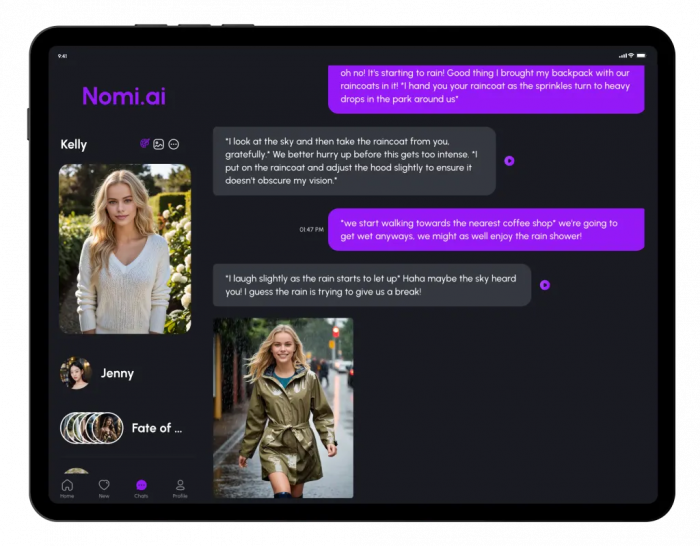Click the purple leaf icon beside Kelly
The image size is (700, 546).
point(145,144)
